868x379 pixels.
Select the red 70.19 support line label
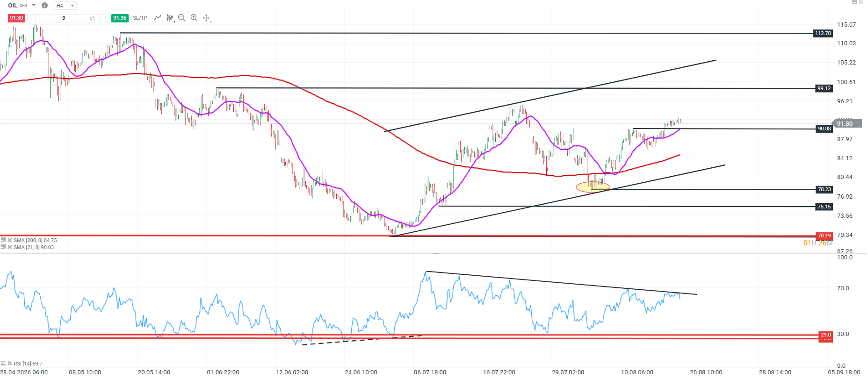point(824,236)
